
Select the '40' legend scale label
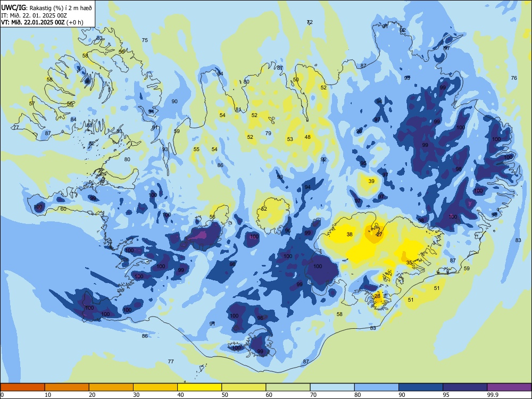pos(181,395)
